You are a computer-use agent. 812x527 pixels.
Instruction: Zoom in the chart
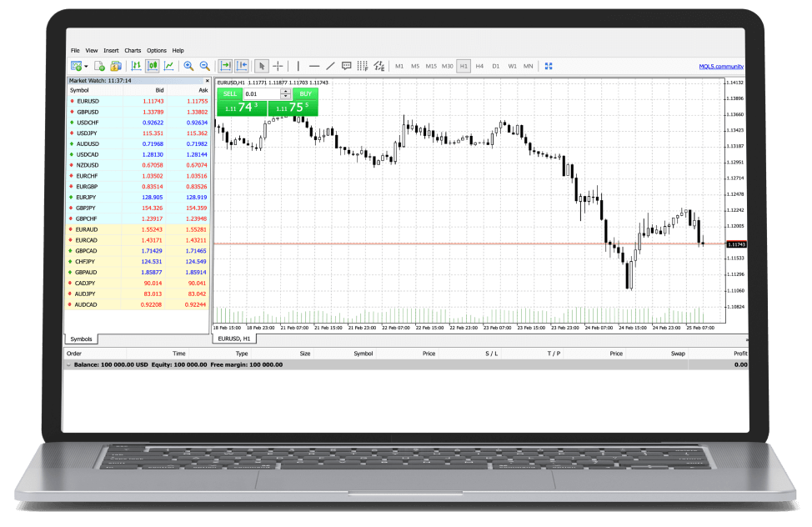tap(189, 66)
